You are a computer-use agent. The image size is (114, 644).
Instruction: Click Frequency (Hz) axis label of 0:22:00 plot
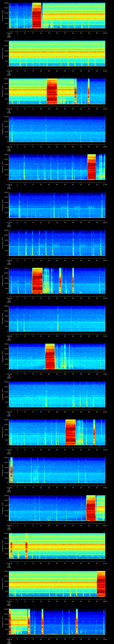pos(3,16)
